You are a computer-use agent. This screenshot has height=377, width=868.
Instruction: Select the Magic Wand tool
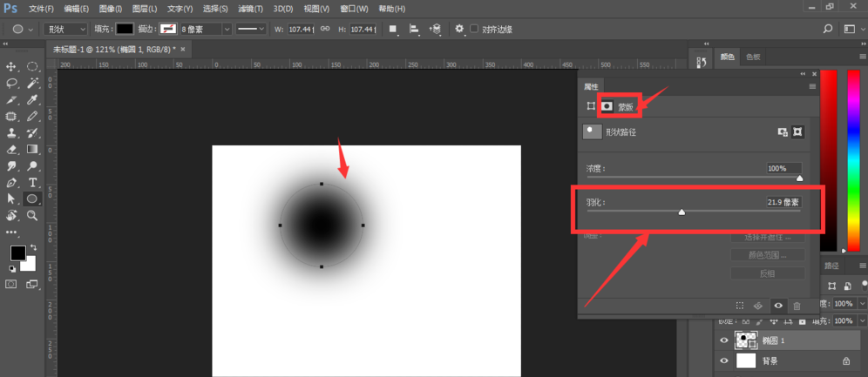pyautogui.click(x=33, y=84)
